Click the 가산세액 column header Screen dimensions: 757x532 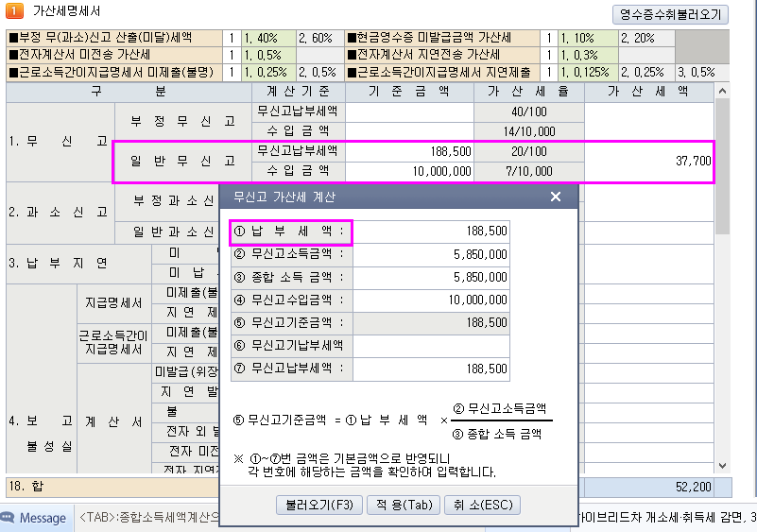(x=649, y=92)
